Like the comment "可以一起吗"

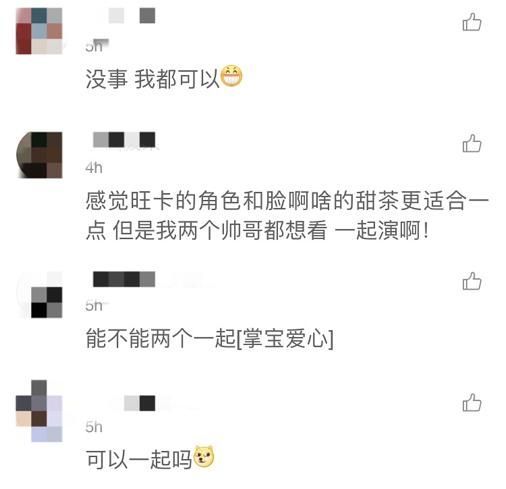pyautogui.click(x=472, y=402)
